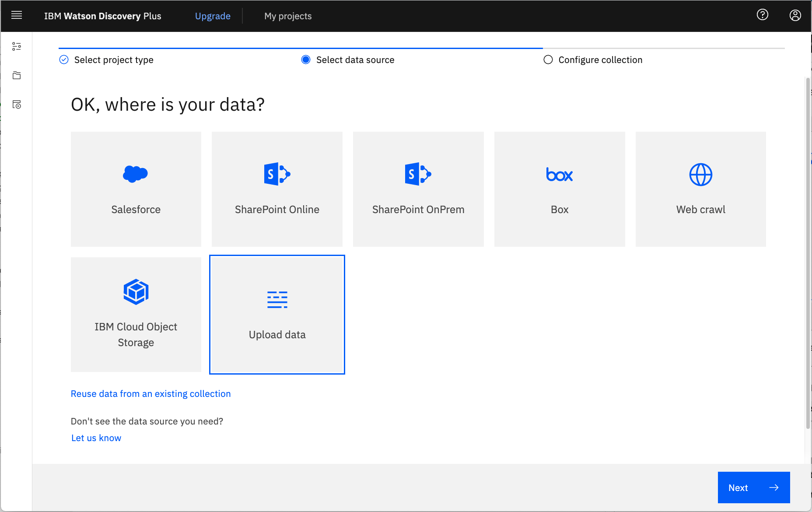
Task: Open the help question mark icon
Action: pos(763,15)
